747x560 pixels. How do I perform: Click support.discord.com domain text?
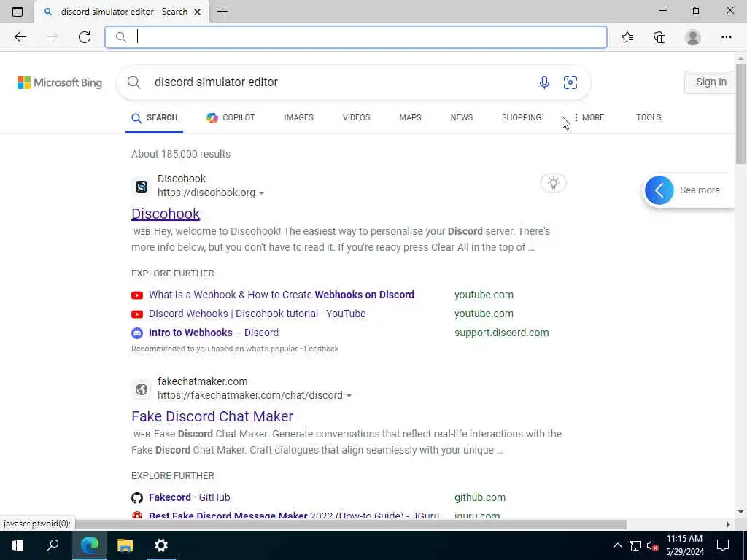(x=501, y=332)
